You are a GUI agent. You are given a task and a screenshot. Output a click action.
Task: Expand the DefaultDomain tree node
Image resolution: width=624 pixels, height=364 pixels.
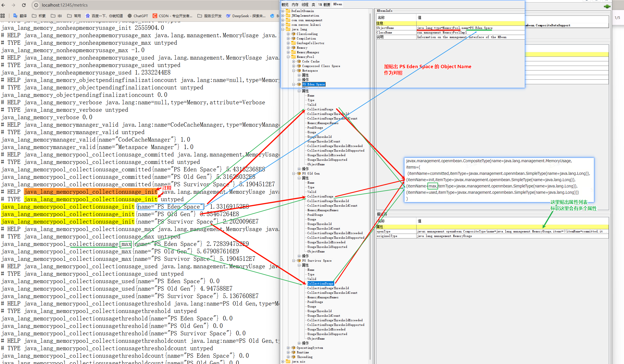coord(283,11)
